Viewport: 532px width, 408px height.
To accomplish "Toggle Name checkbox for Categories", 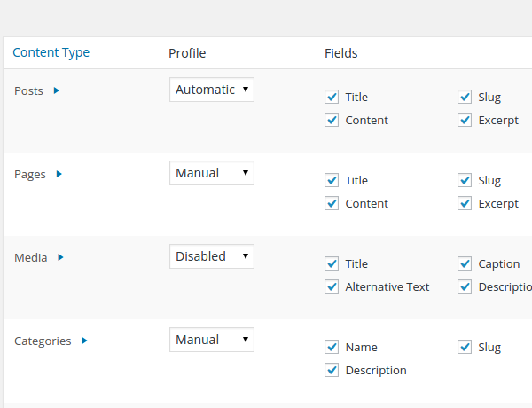I will (x=332, y=347).
